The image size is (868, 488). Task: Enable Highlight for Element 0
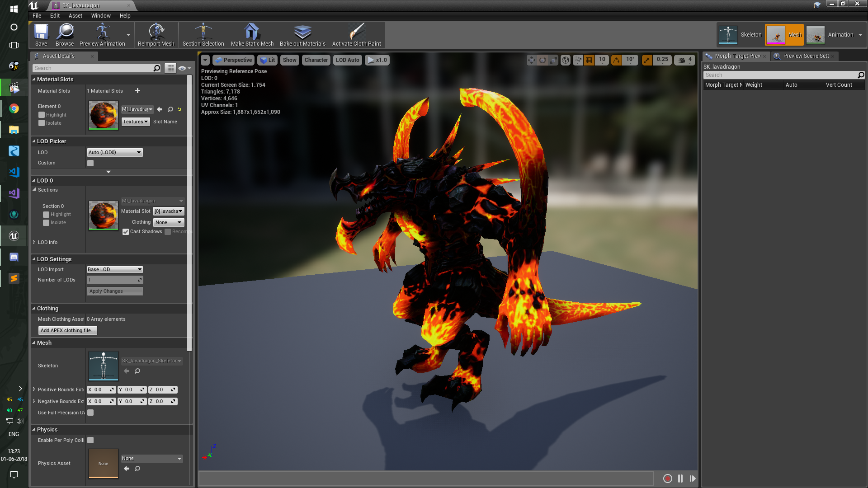42,115
